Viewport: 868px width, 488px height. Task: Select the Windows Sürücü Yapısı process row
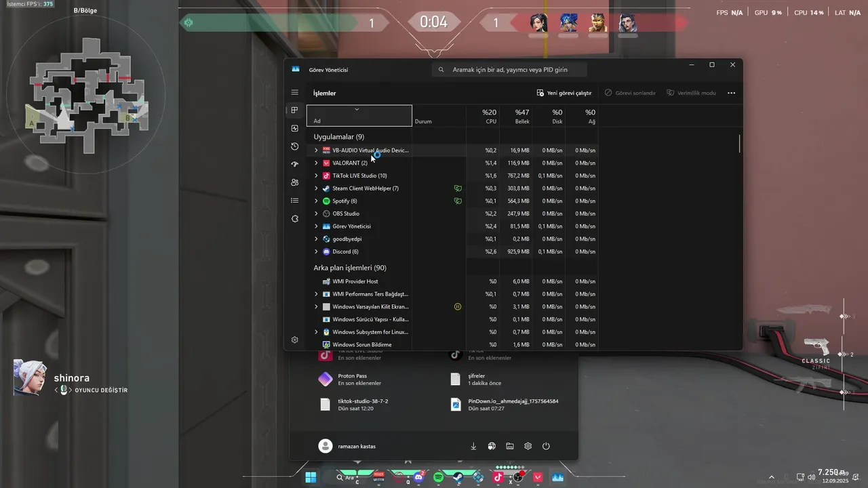[452, 319]
